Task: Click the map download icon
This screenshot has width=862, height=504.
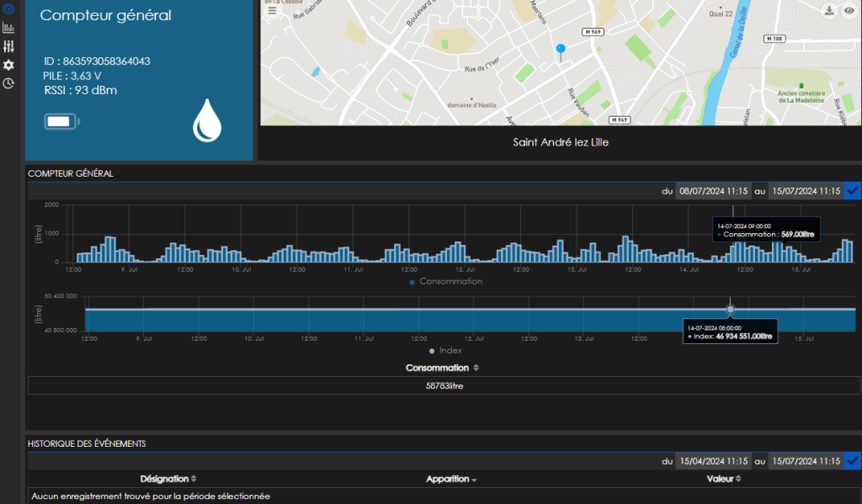Action: point(829,10)
